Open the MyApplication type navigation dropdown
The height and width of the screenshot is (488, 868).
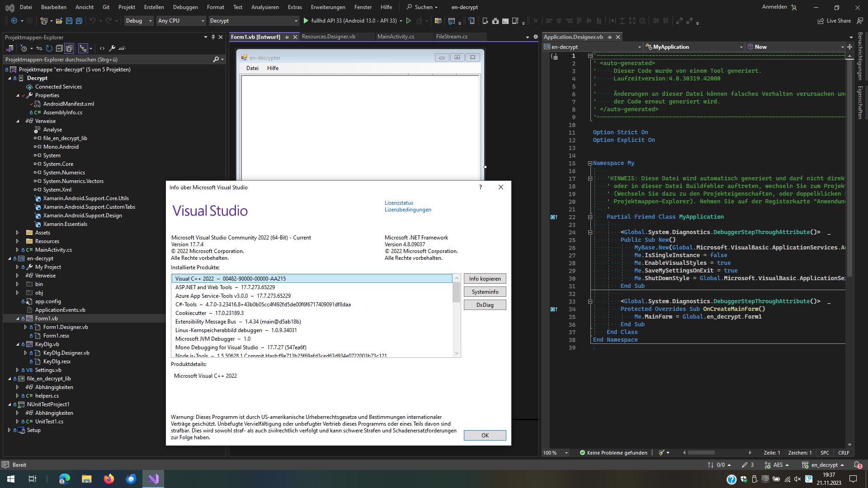click(x=694, y=47)
